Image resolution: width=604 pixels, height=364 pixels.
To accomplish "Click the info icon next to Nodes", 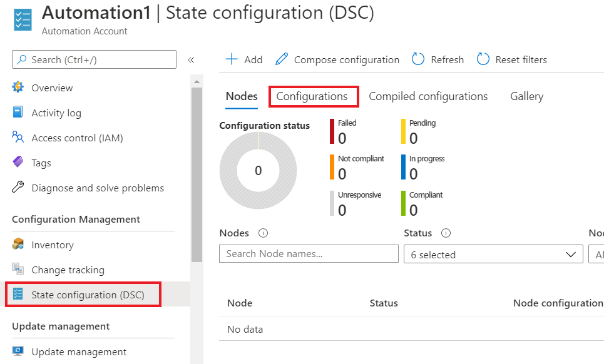I will click(263, 233).
